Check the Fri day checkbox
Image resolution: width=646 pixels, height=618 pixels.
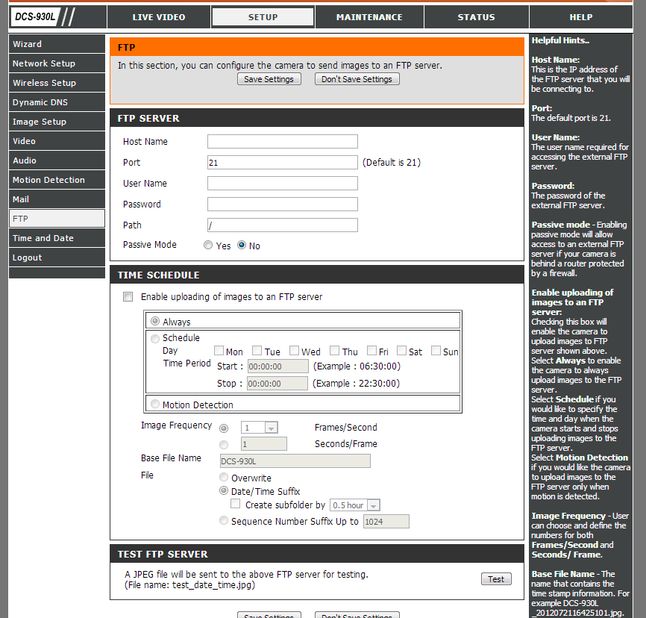click(x=372, y=350)
